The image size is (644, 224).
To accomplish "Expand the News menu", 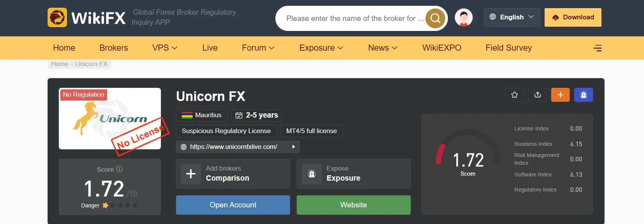I will [x=383, y=48].
